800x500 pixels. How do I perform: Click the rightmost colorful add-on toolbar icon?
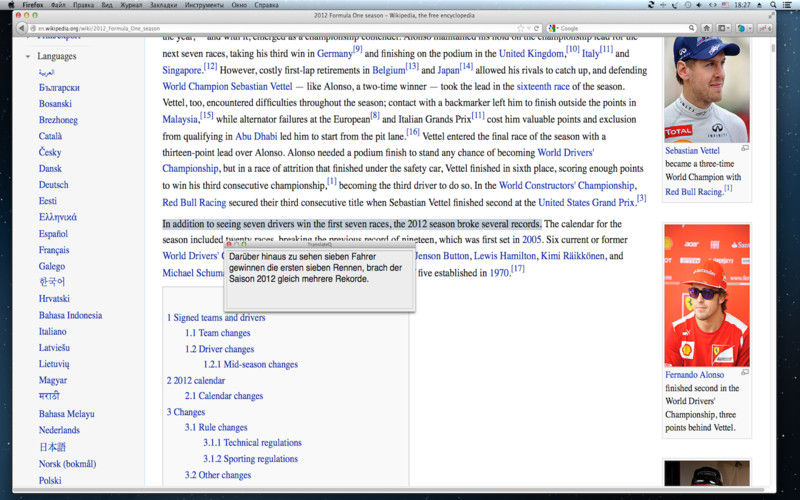(765, 29)
